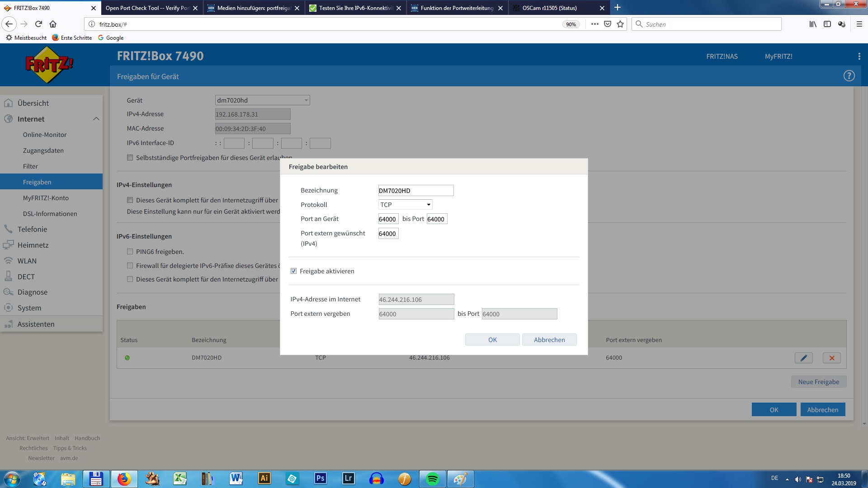The image size is (868, 488).
Task: Open Excel from the taskbar
Action: 180,479
